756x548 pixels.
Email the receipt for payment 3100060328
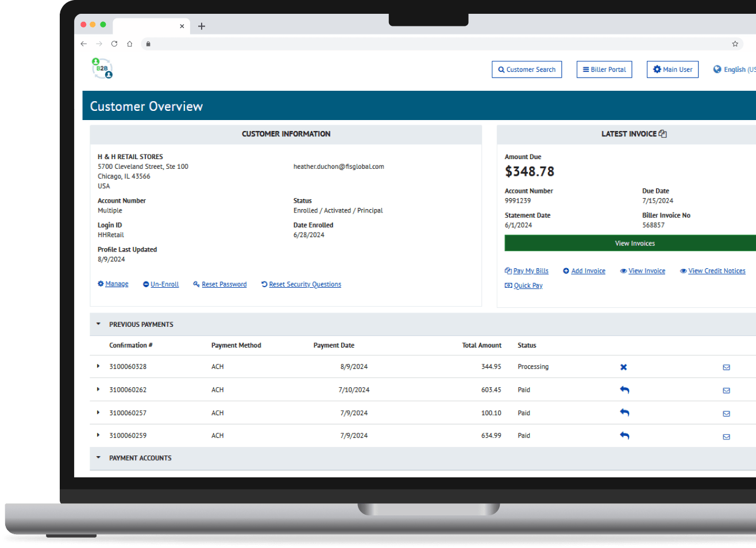[726, 368]
